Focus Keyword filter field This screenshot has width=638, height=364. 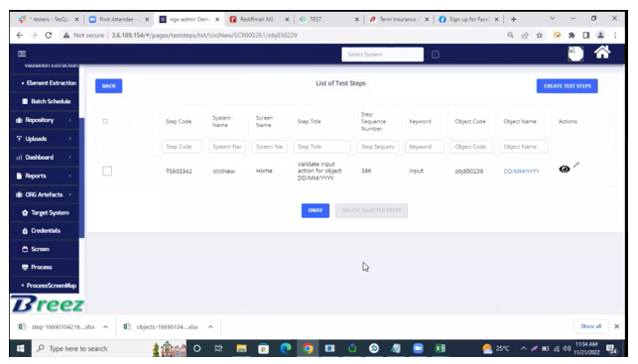pyautogui.click(x=424, y=147)
